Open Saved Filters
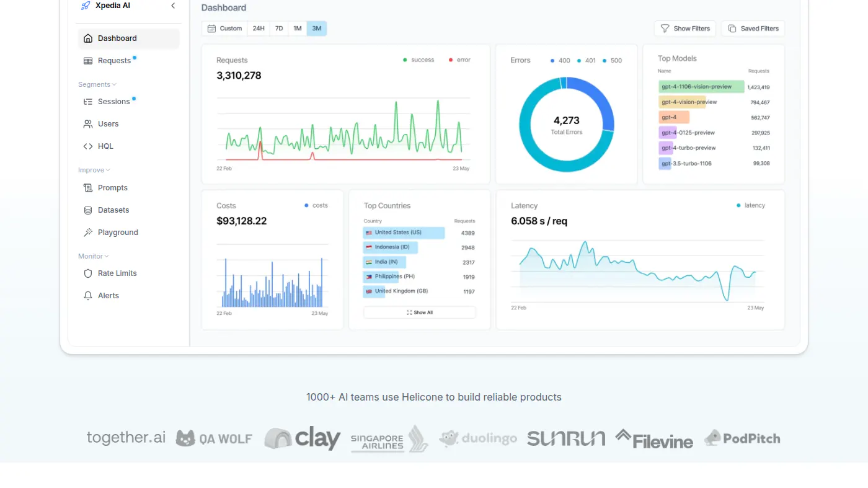 [x=753, y=29]
